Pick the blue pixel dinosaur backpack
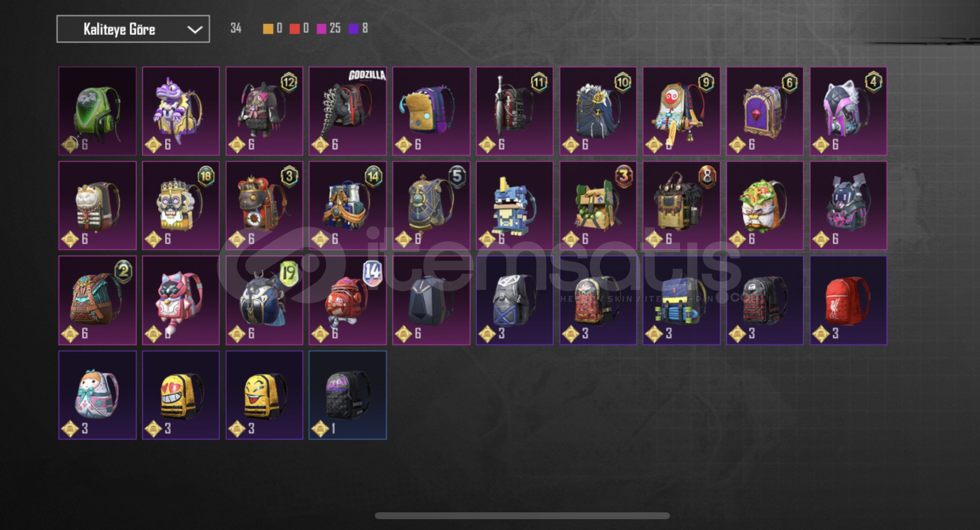 pos(515,206)
